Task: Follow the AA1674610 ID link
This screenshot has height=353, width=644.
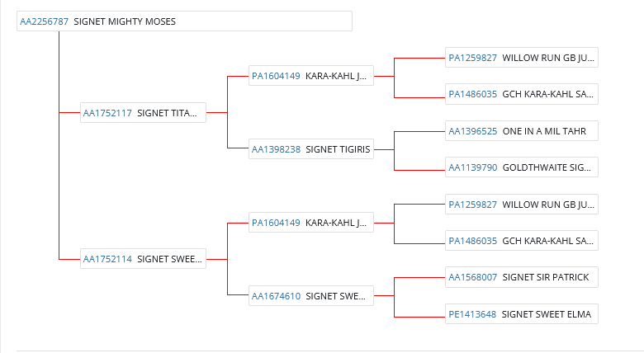Action: pyautogui.click(x=276, y=295)
